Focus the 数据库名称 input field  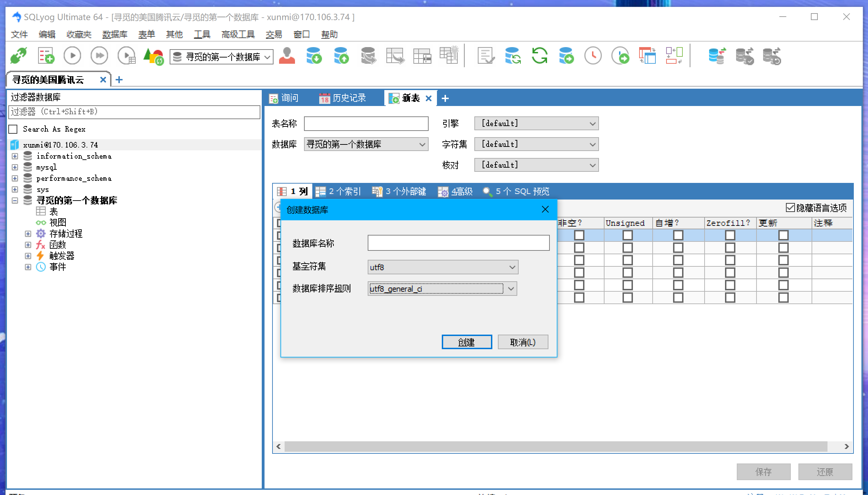tap(458, 243)
